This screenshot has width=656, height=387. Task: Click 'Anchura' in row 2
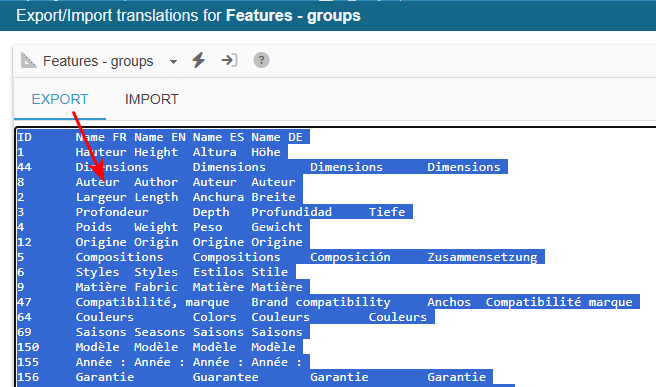click(x=218, y=197)
